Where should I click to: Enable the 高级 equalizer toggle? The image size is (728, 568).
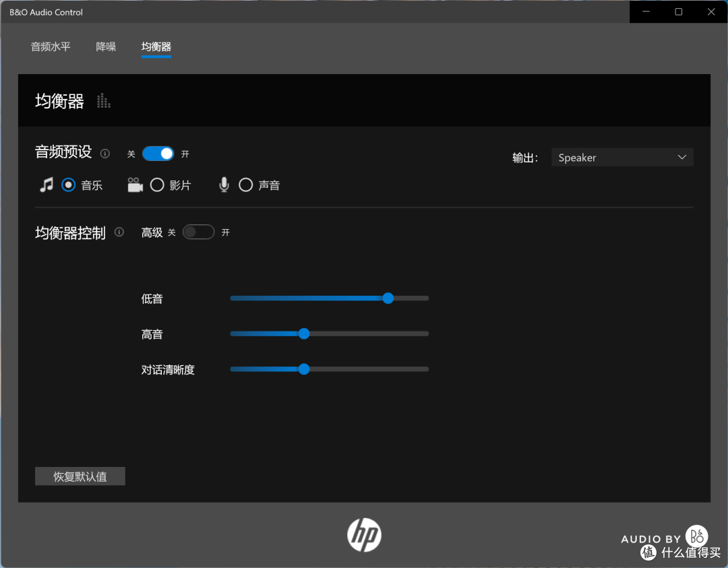[199, 232]
